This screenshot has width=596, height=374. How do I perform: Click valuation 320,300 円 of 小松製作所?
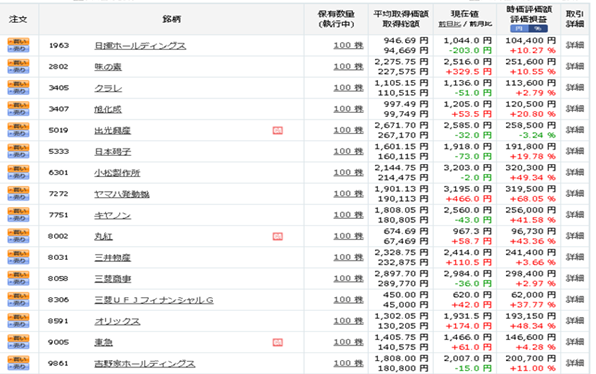[531, 168]
